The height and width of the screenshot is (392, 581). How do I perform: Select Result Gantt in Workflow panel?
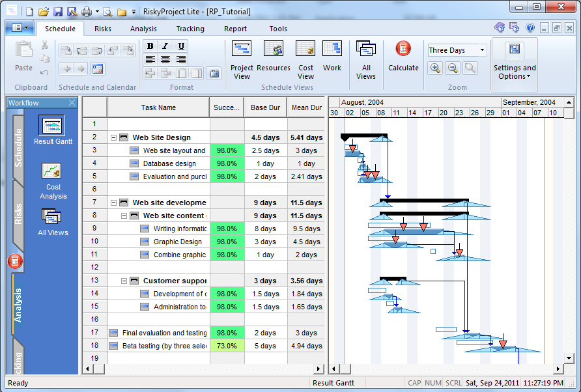coord(53,130)
